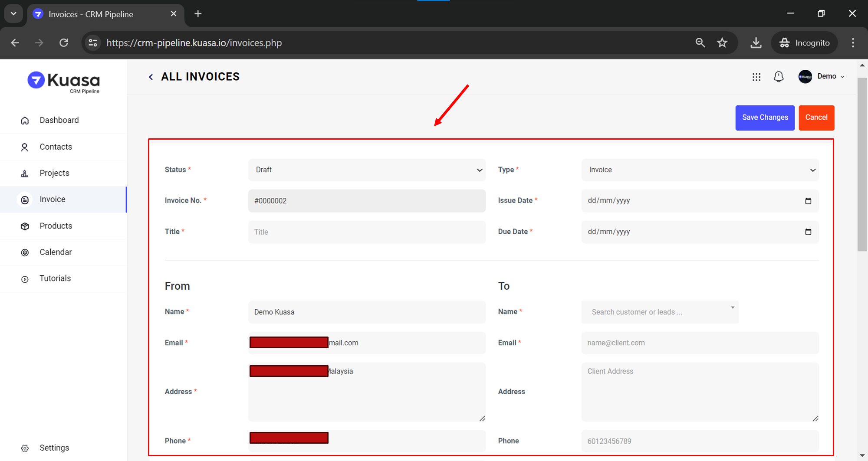Open Products from the sidebar

click(56, 226)
